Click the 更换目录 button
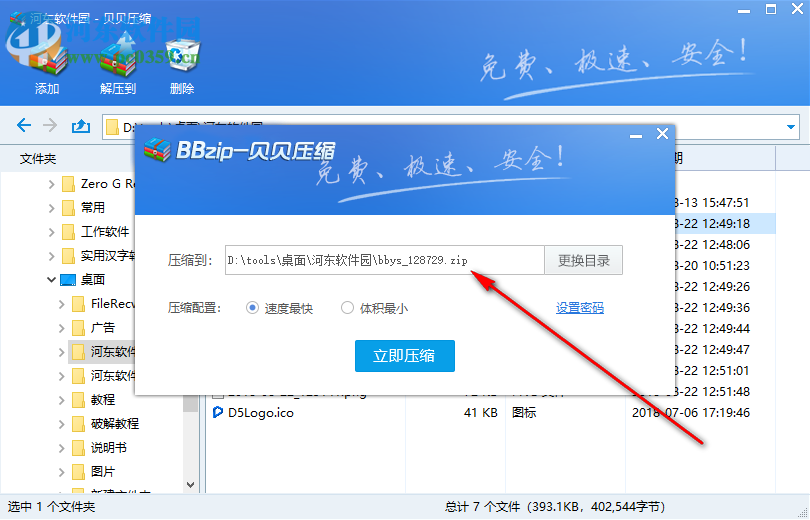This screenshot has height=520, width=810. coord(584,260)
